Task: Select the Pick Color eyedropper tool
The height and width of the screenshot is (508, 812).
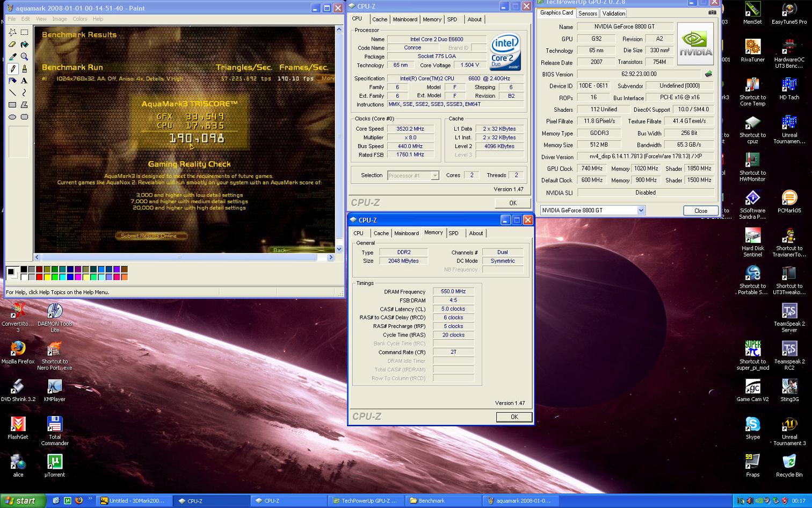Action: coord(12,56)
